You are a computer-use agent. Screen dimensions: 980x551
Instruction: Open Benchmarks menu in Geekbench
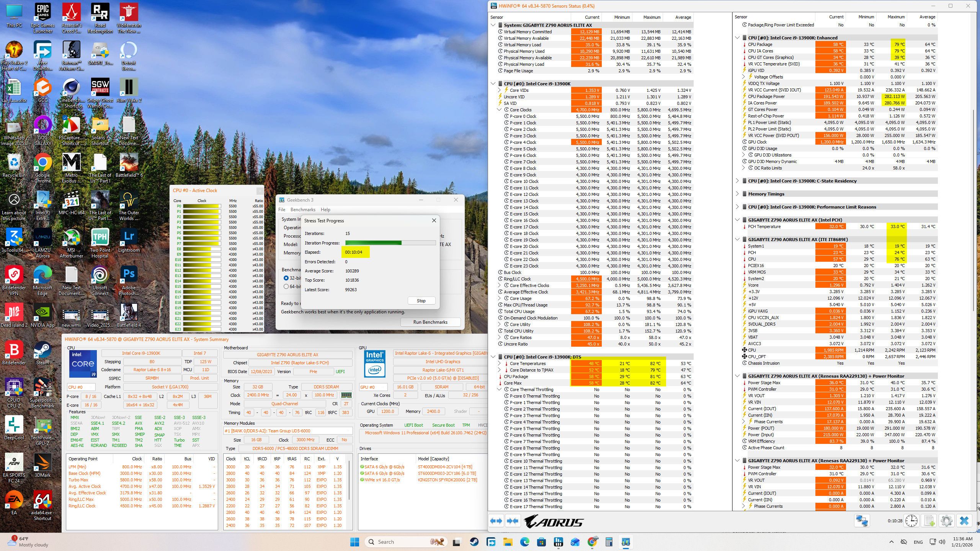pos(302,210)
